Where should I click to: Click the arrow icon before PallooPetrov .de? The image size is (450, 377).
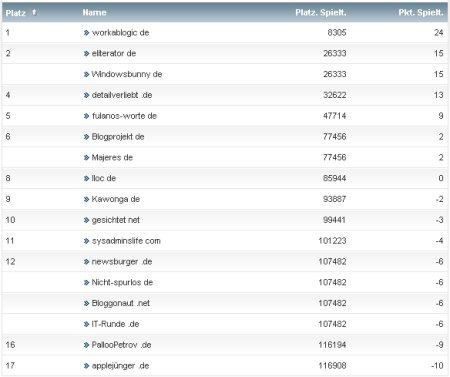coord(86,345)
